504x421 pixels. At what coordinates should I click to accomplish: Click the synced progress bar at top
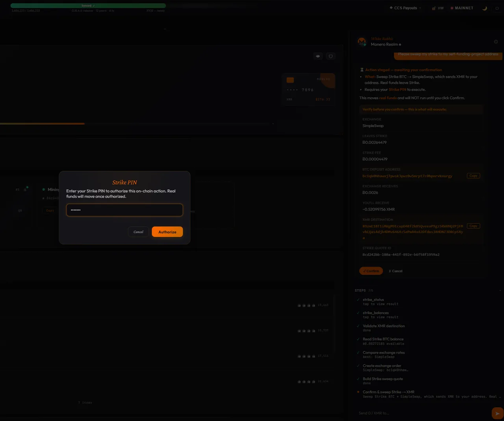(x=88, y=6)
